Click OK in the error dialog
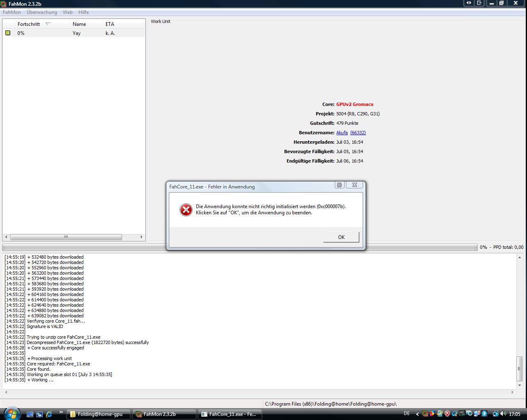The image size is (527, 420). coord(341,237)
